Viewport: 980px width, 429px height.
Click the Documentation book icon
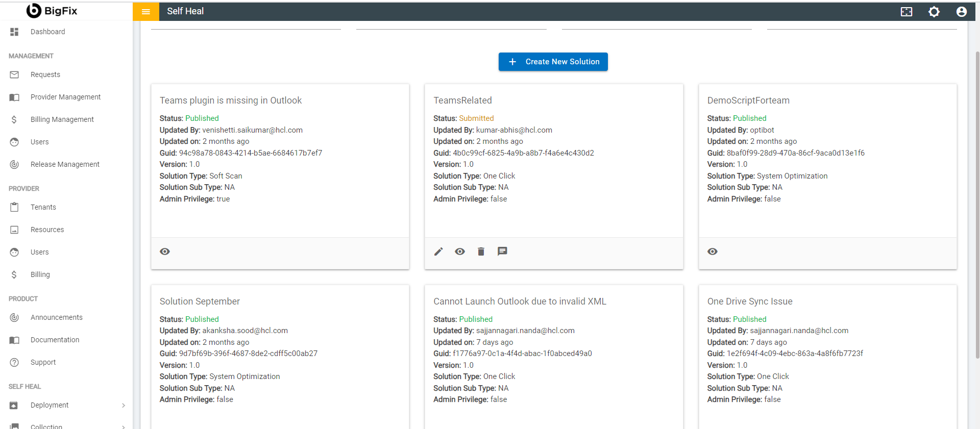click(14, 340)
